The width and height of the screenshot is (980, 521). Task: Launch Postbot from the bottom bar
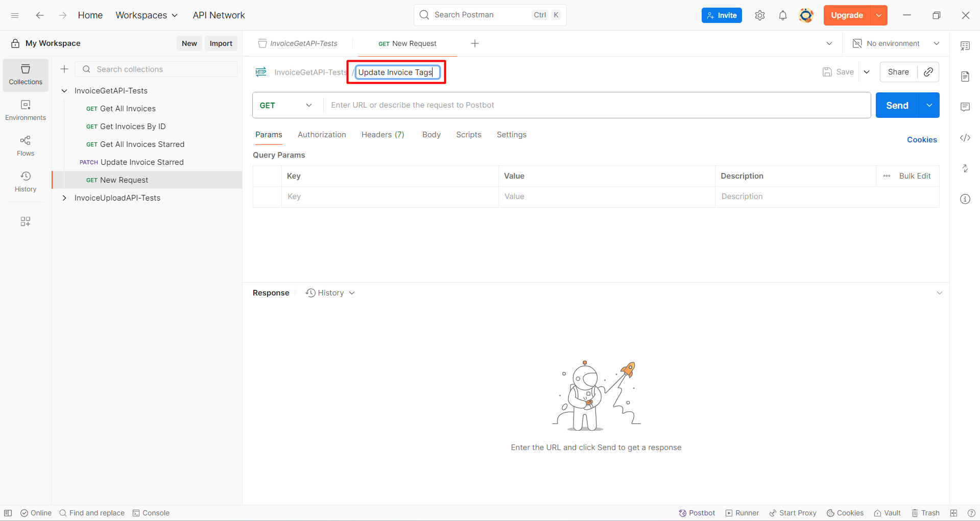697,513
